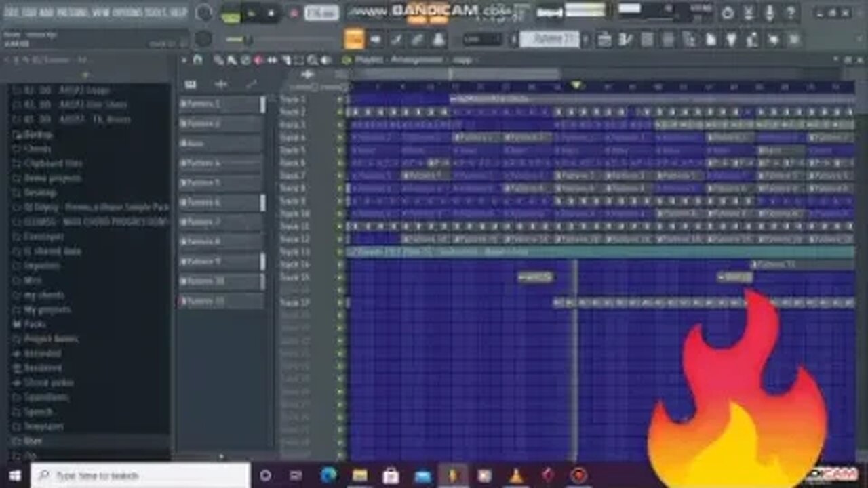Viewport: 868px width, 488px height.
Task: Show pattern clips tab in picker panel
Action: (191, 84)
